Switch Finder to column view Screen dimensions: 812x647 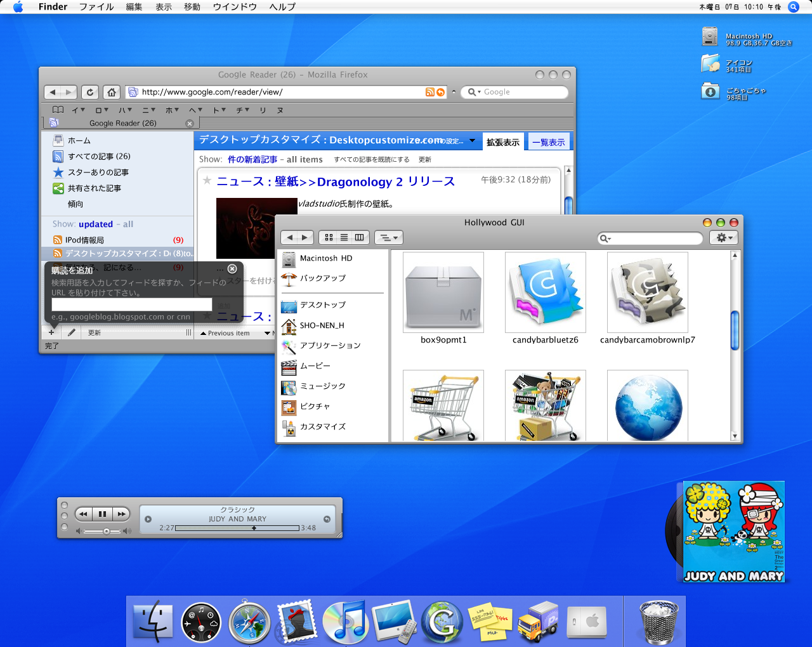tap(359, 237)
